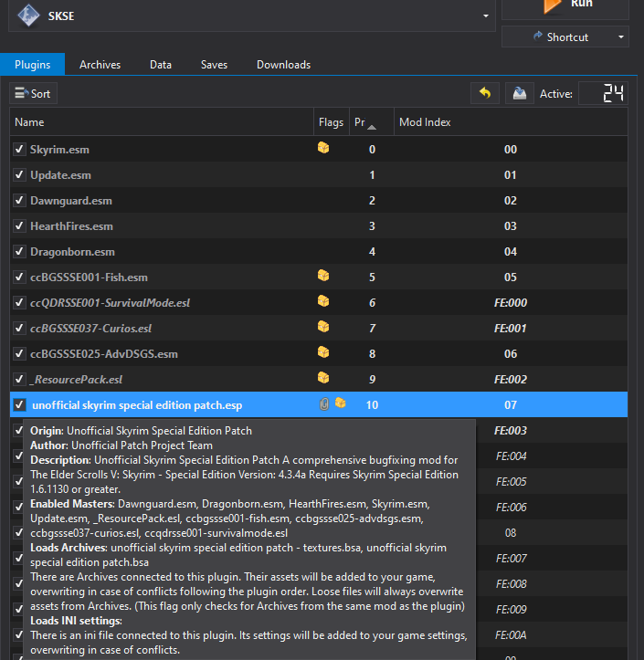Click the Run button
The width and height of the screenshot is (644, 660).
click(x=565, y=7)
